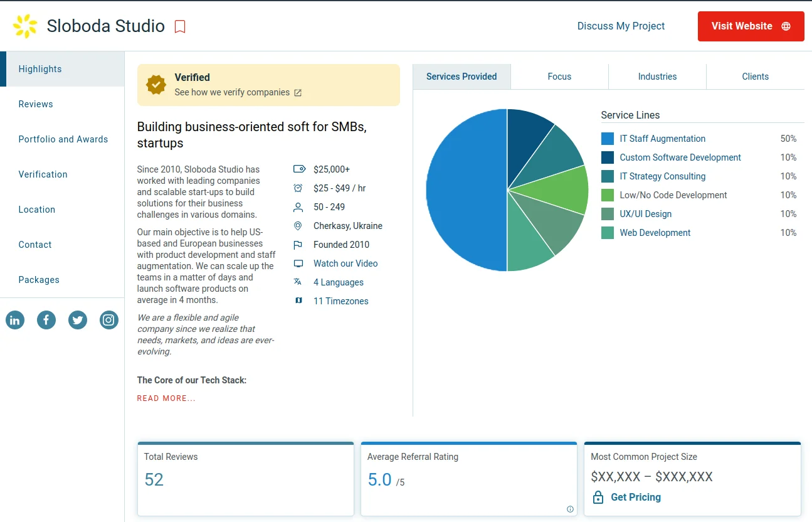Click the Watch our Video link
This screenshot has height=522, width=812.
[345, 264]
